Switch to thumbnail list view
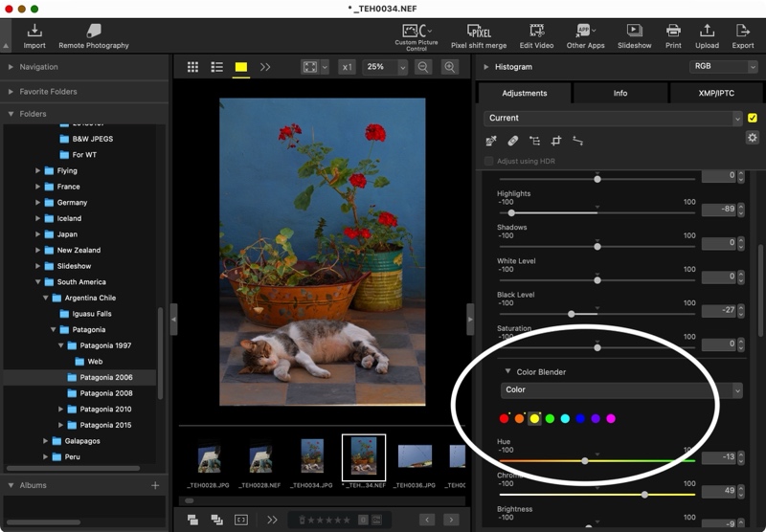This screenshot has width=766, height=532. (217, 67)
